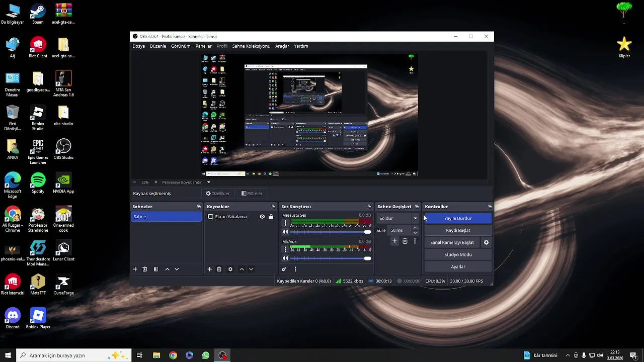
Task: Open virtual camera settings gear
Action: (486, 242)
